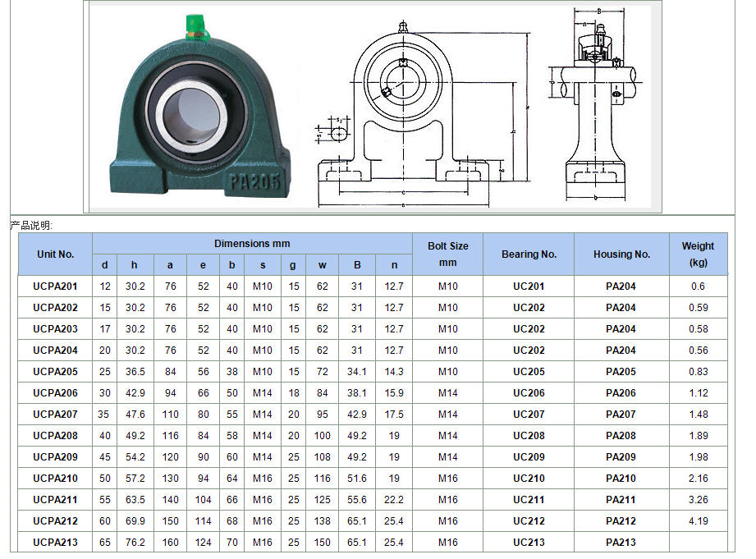Click weight value 2.16

point(699,478)
